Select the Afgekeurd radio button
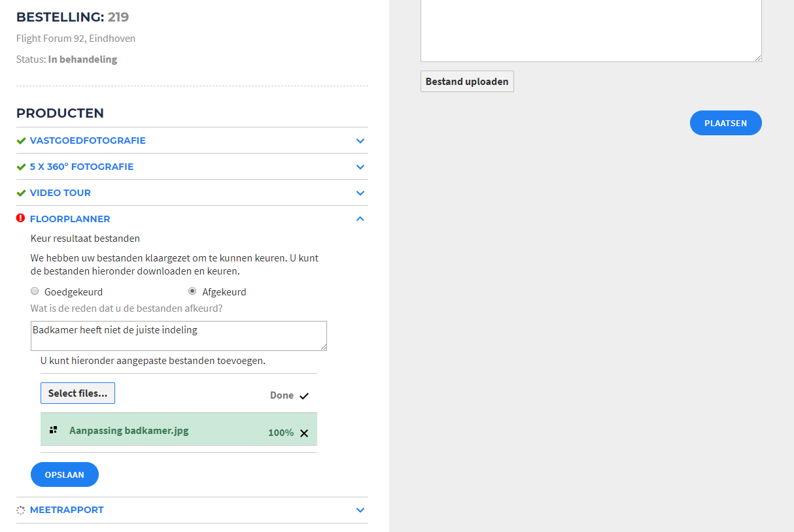Viewport: 794px width, 532px height. [x=192, y=291]
